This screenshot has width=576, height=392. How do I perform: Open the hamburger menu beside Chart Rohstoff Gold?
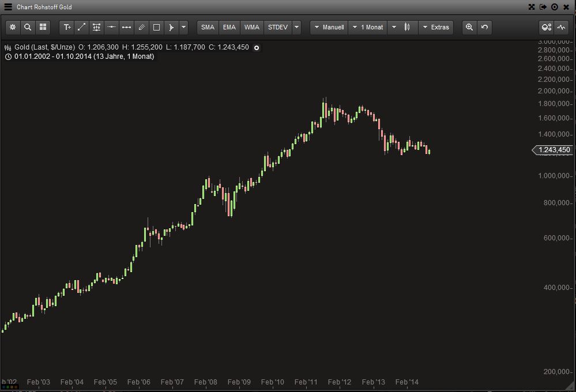[7, 7]
